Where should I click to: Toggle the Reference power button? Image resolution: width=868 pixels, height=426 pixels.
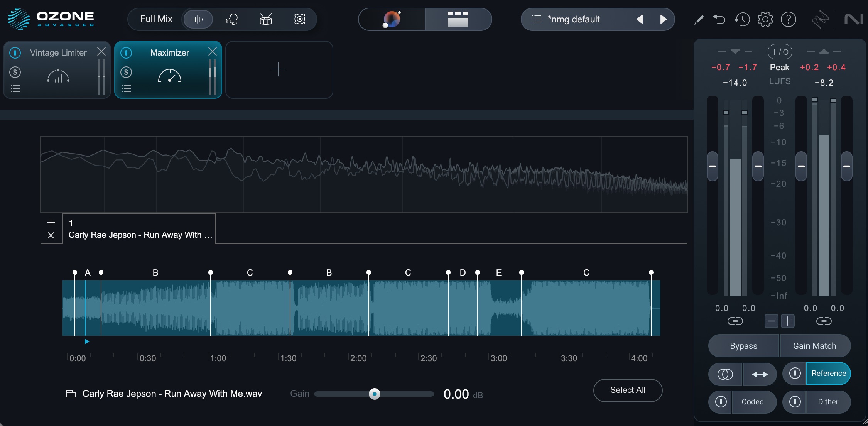coord(795,373)
